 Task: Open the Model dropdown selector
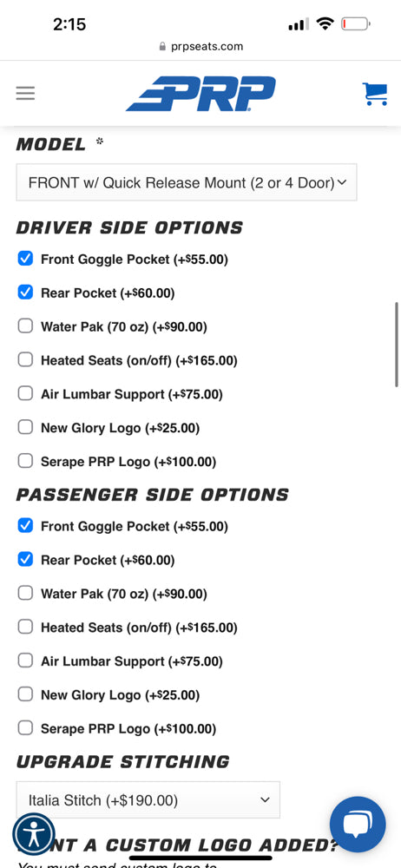[x=187, y=182]
